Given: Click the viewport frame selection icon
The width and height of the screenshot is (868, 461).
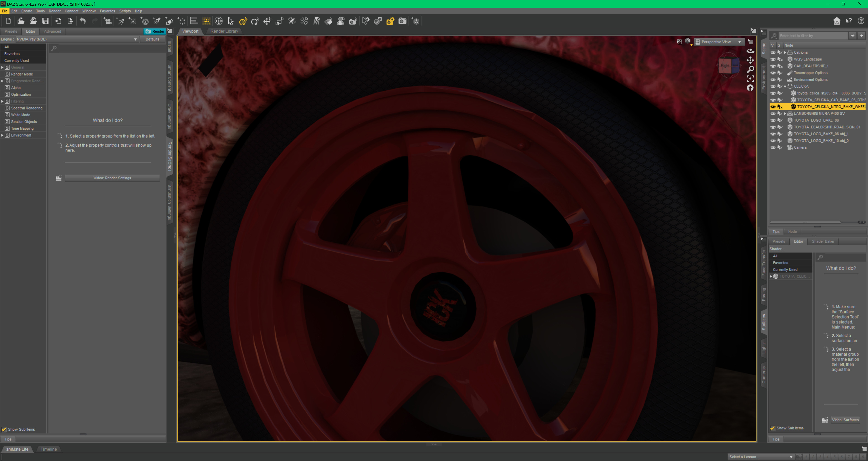Looking at the screenshot, I should pos(750,78).
